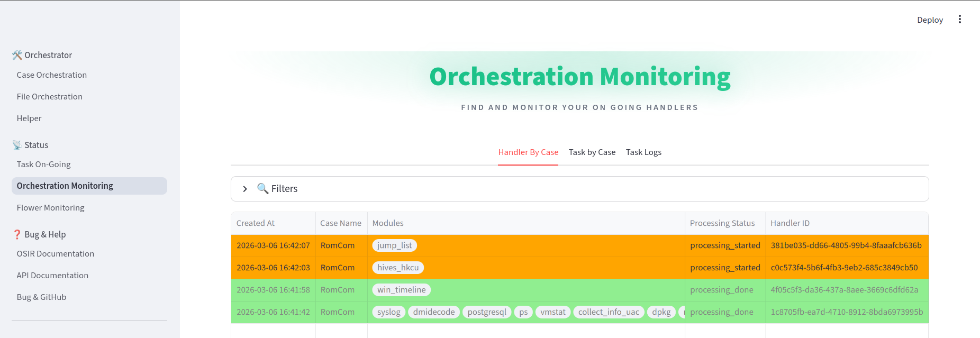The image size is (980, 338).
Task: Click the collect_info_uac module tag
Action: (x=609, y=312)
